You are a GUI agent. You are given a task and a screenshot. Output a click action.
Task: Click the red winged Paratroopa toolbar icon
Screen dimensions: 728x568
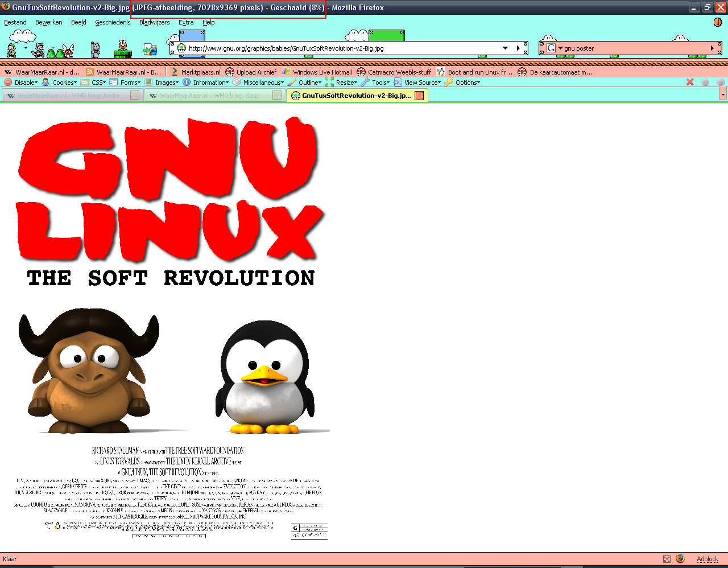pos(68,51)
